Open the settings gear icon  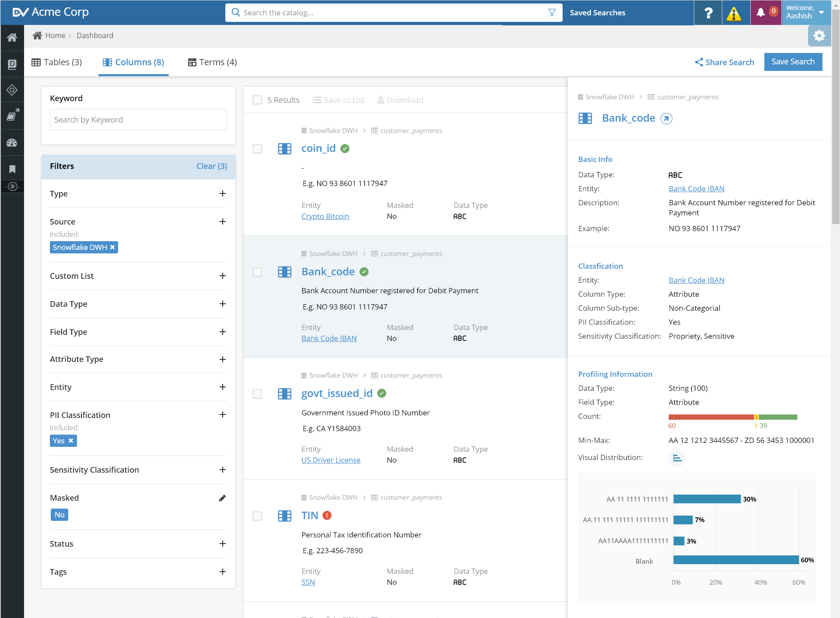point(819,36)
